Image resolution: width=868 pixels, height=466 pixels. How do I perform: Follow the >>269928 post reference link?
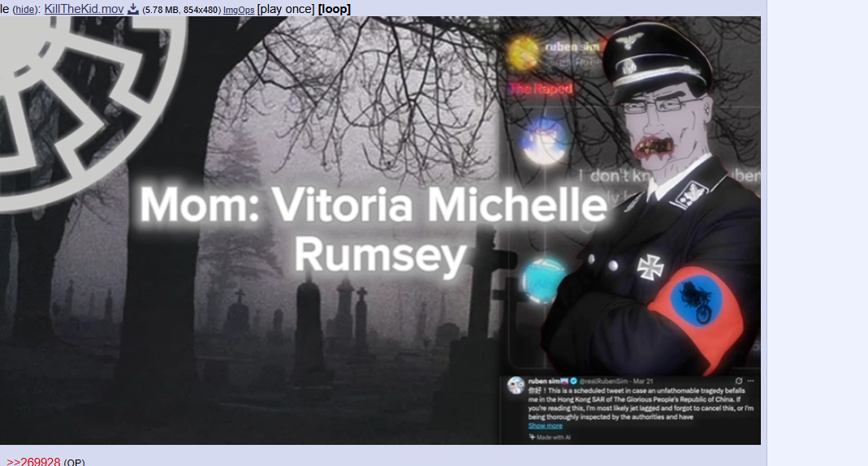(33, 461)
